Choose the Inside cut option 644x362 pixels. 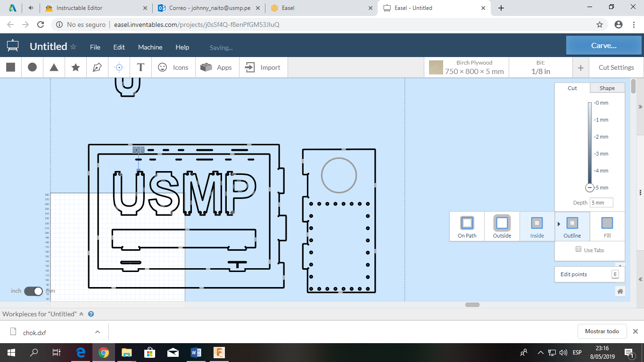tap(537, 226)
